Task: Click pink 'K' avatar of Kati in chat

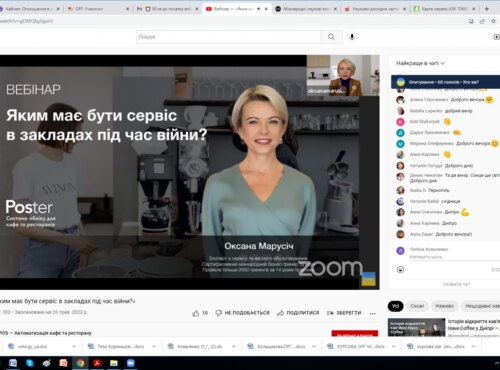Action: 400,122
